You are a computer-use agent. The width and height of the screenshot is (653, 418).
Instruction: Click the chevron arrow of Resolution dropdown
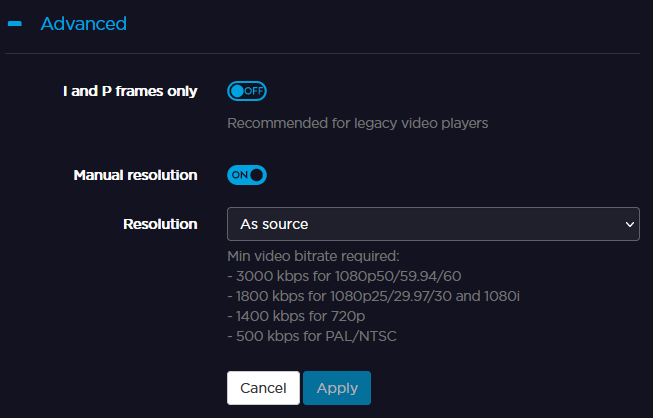[x=630, y=224]
